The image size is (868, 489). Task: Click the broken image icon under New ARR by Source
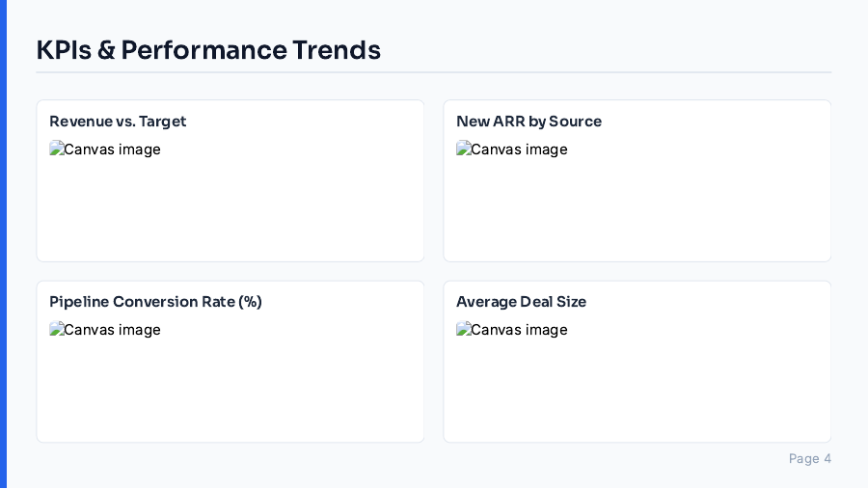463,149
